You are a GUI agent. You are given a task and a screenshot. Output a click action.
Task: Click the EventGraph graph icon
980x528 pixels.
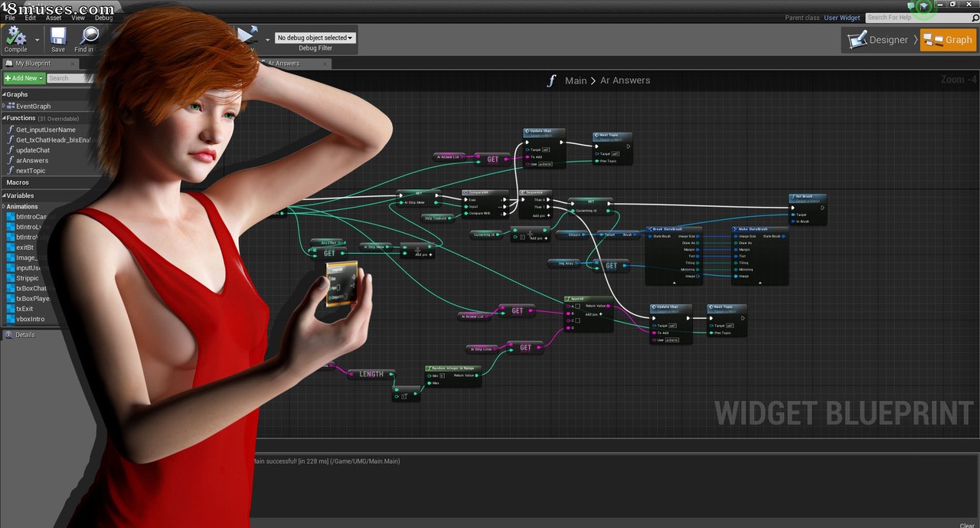click(11, 107)
